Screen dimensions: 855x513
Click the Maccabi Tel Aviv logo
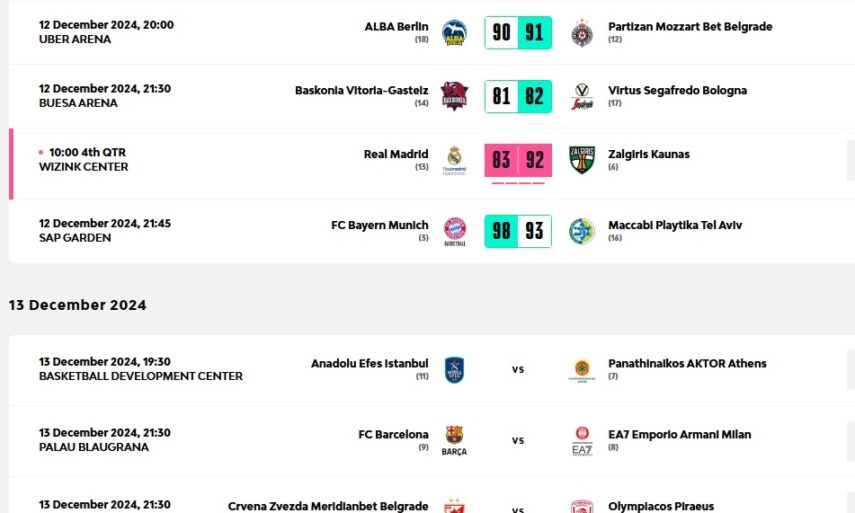point(582,231)
